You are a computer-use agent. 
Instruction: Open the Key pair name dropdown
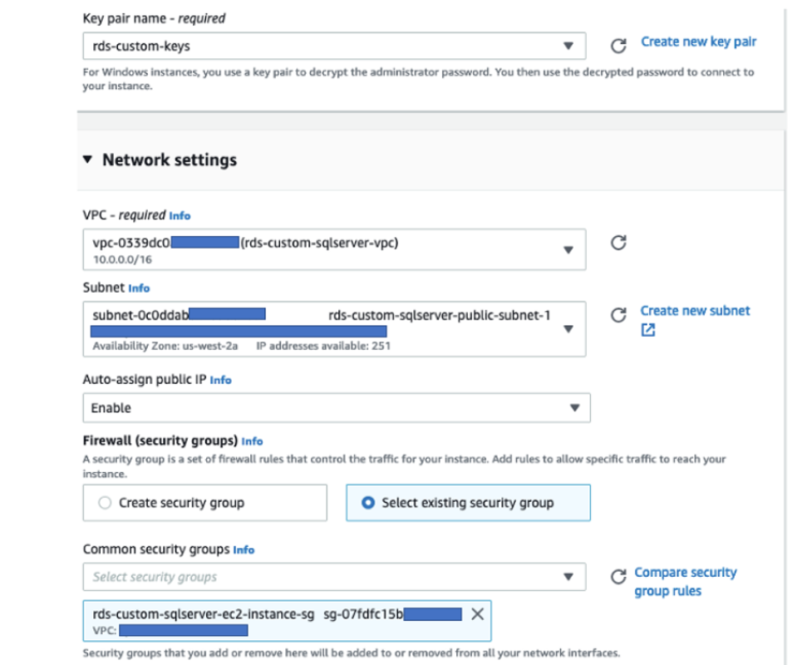[335, 46]
